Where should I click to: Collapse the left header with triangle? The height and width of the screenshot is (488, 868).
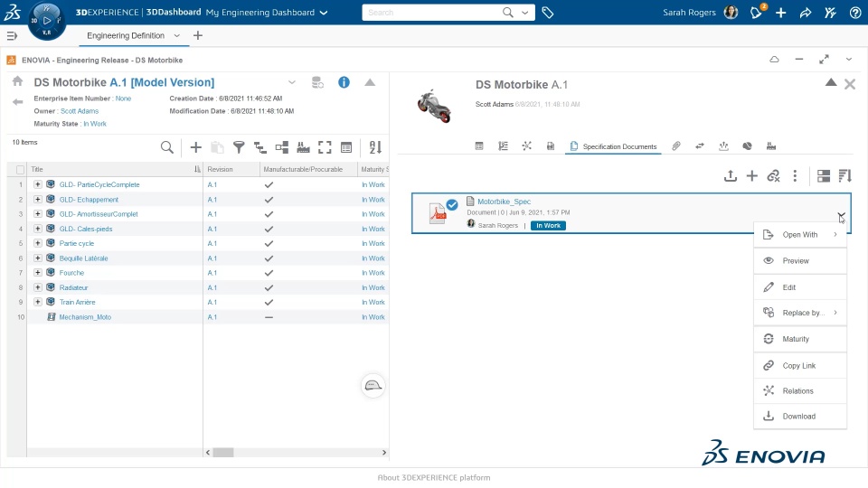(370, 82)
